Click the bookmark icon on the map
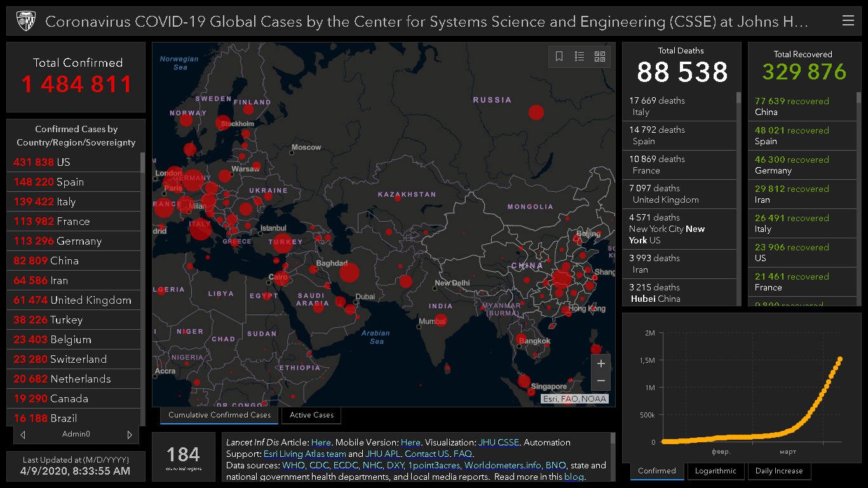Screen dimensions: 868x488 pyautogui.click(x=559, y=57)
